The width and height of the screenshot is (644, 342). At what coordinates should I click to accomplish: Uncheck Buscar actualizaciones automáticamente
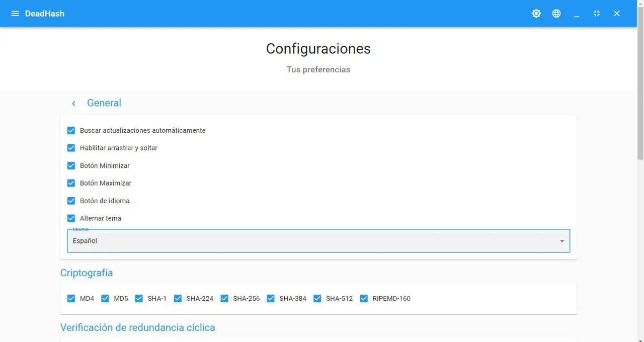71,130
